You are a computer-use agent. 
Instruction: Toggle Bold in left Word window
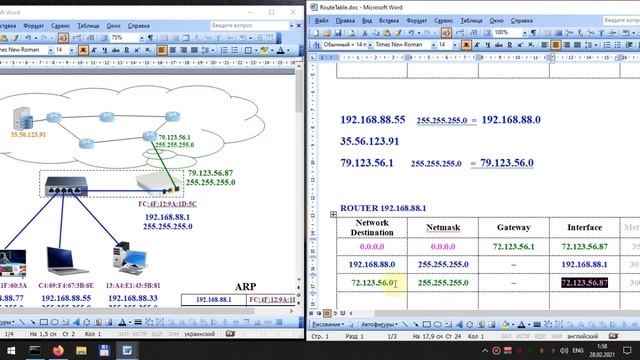pyautogui.click(x=83, y=50)
